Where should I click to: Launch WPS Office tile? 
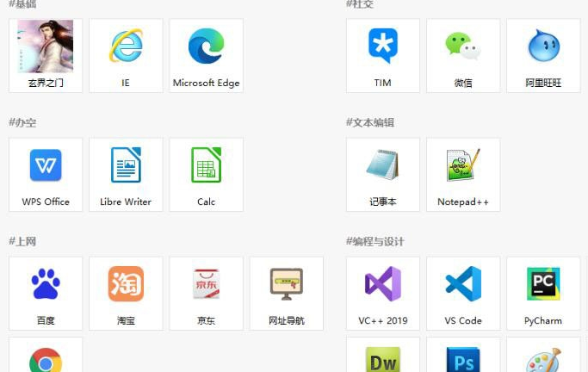(46, 175)
